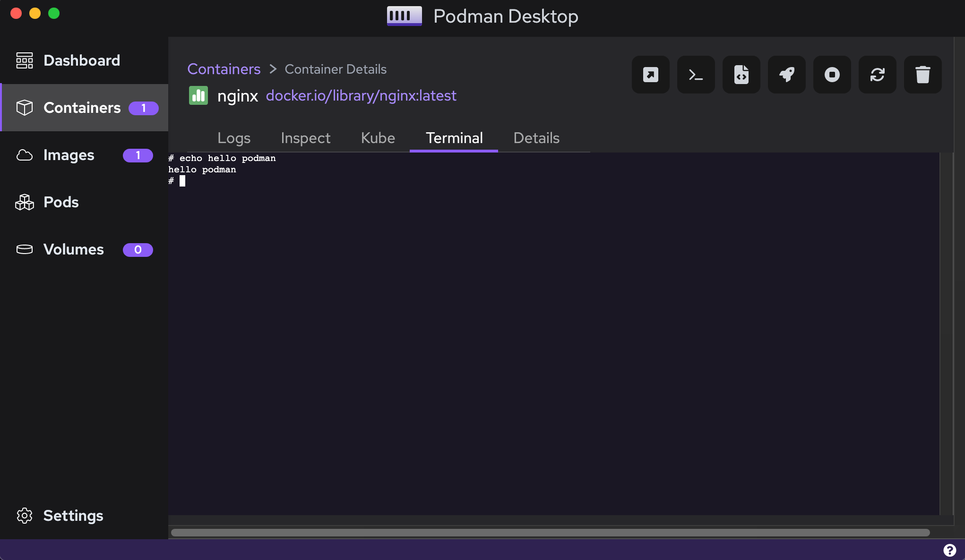
Task: Open the docker.io/library/nginx:latest image link
Action: point(361,95)
